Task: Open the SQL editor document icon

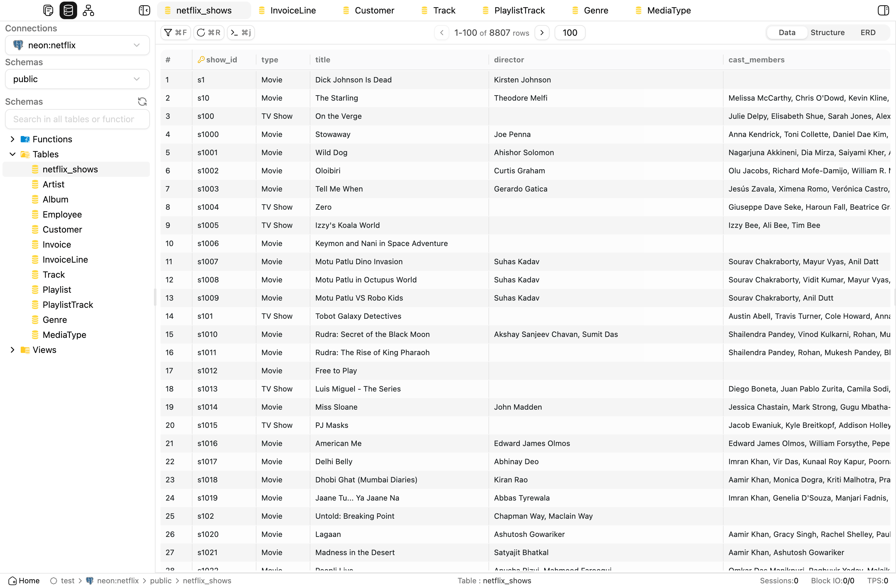Action: 48,10
